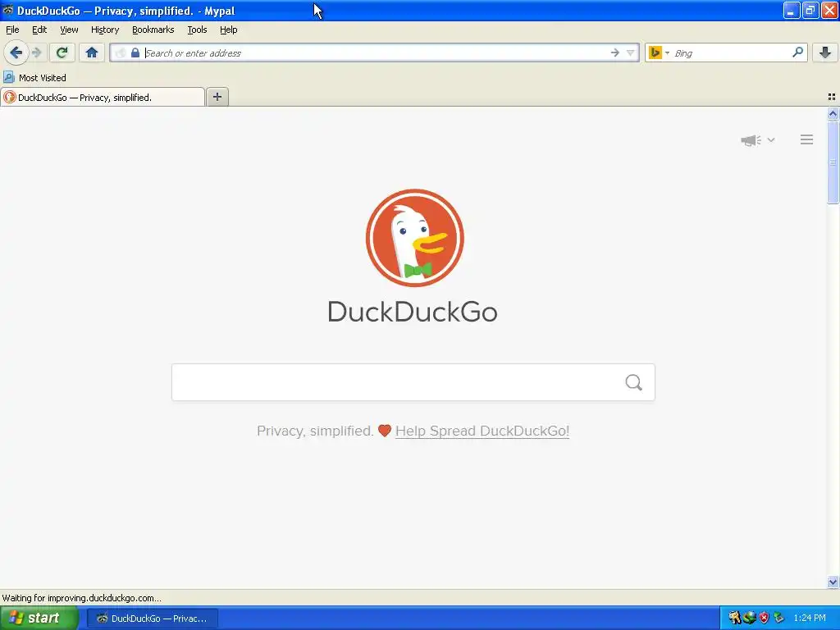
Task: Open the Home page button
Action: click(92, 52)
